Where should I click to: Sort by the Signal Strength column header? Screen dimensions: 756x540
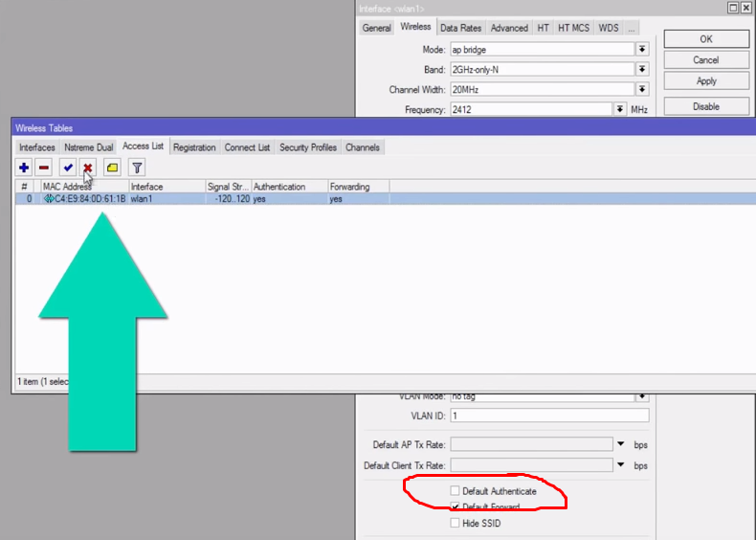(227, 187)
